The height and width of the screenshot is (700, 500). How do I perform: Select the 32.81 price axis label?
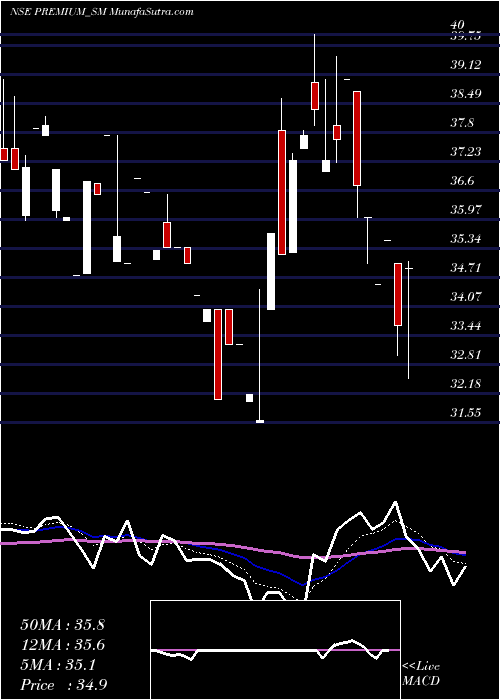[466, 355]
